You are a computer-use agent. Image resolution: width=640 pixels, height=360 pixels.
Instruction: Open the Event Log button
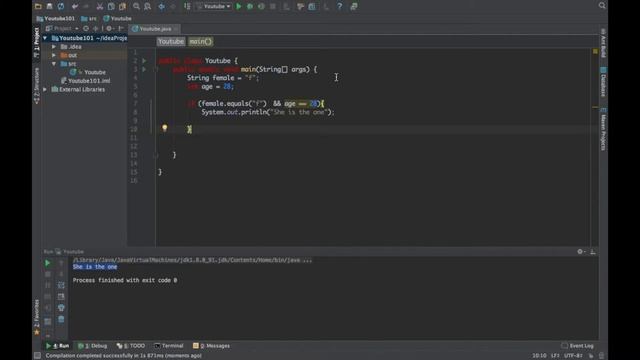click(578, 346)
